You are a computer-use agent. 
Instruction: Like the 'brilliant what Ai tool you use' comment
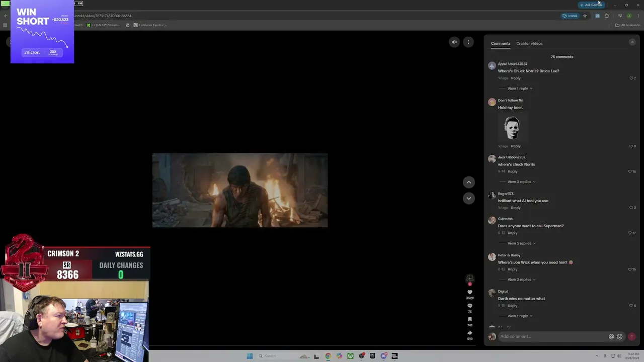point(632,208)
